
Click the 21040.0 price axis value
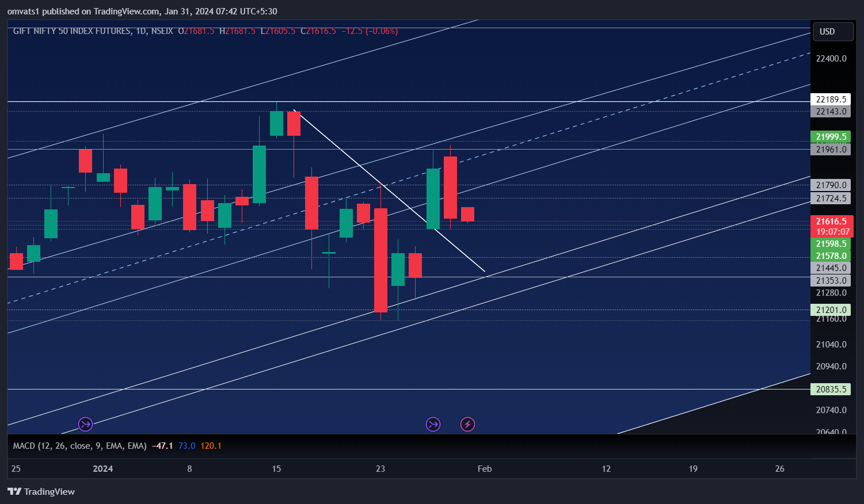[x=831, y=345]
